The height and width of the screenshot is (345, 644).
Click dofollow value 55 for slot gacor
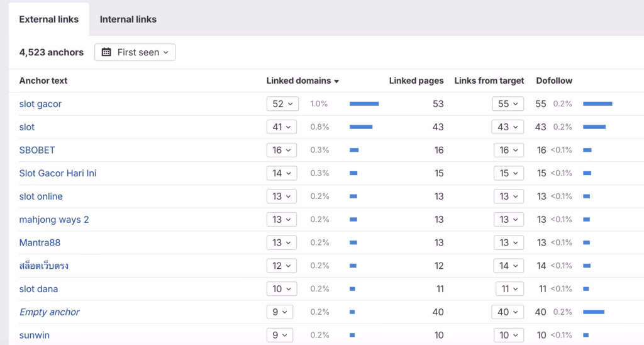(x=540, y=104)
